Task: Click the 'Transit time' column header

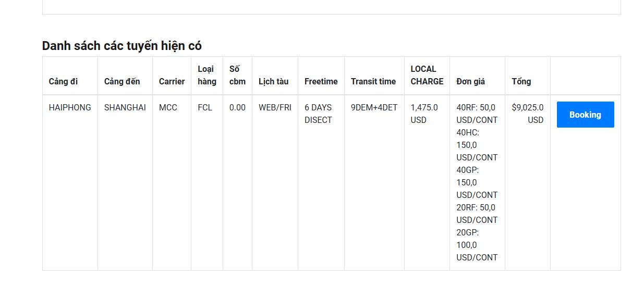Action: coord(373,81)
